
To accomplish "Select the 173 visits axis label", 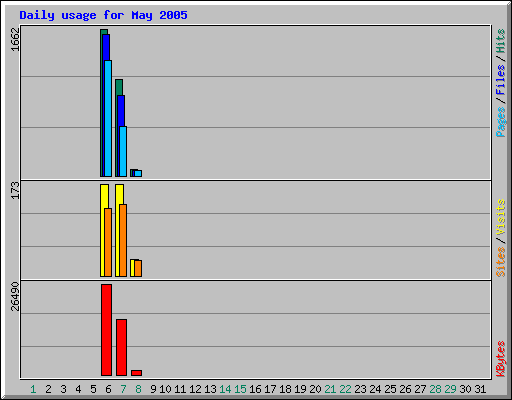I will (15, 190).
